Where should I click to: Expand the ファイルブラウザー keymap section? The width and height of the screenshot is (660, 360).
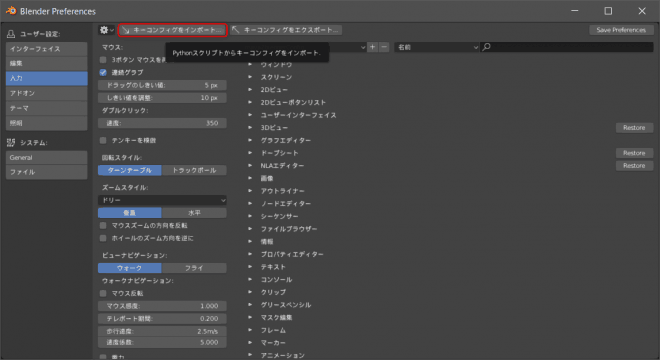[x=250, y=229]
